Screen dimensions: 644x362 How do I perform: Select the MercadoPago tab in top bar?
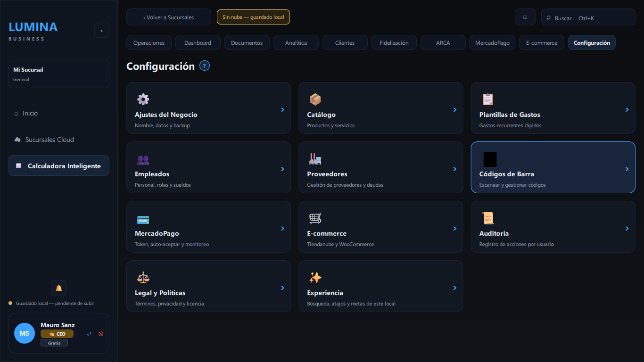tap(493, 42)
